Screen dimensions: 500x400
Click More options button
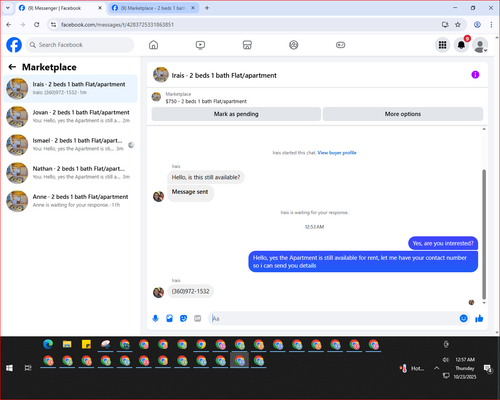[403, 114]
